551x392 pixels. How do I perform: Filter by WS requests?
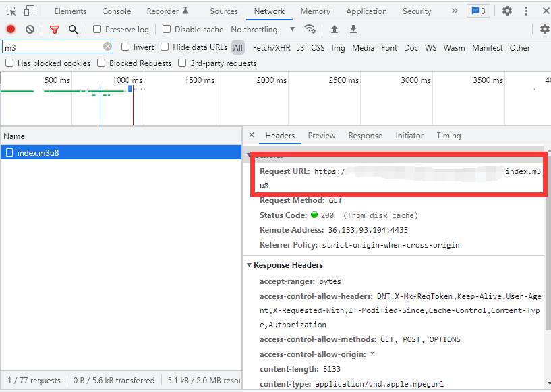coord(430,47)
